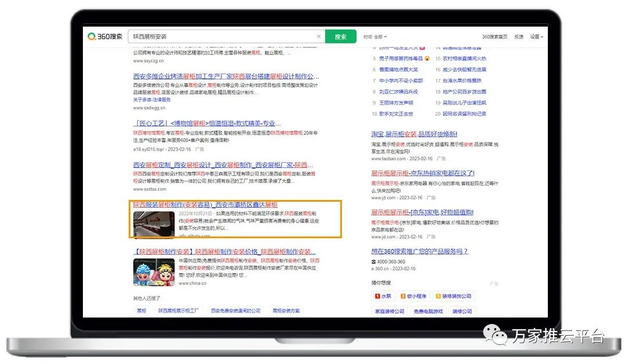Open the 时间: 全部 filter dropdown
This screenshot has height=364, width=626.
(374, 37)
